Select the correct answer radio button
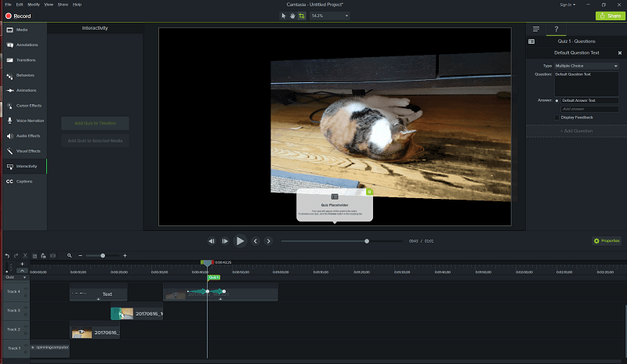This screenshot has width=627, height=364. tap(556, 101)
